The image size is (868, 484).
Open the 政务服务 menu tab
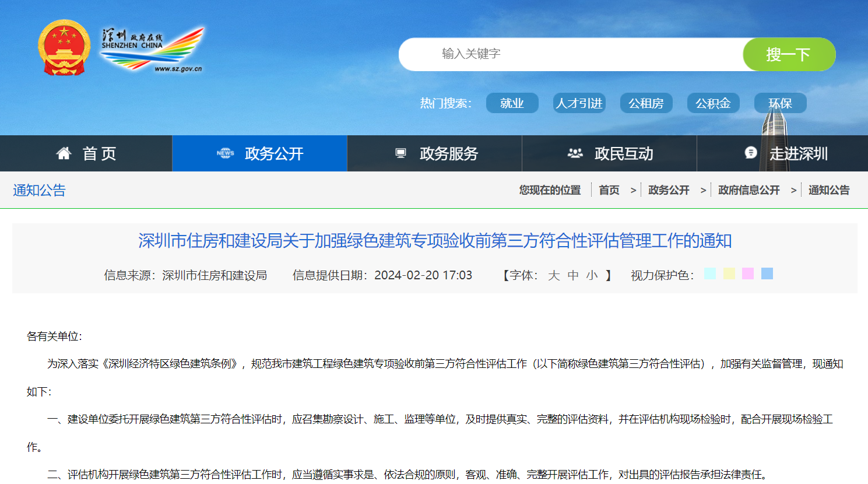(x=448, y=154)
